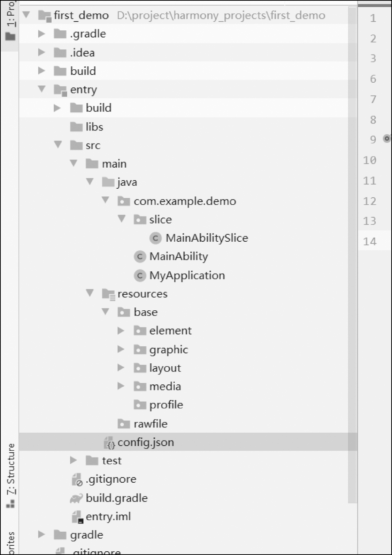
Task: Click the entry.iml file icon
Action: coord(77,517)
